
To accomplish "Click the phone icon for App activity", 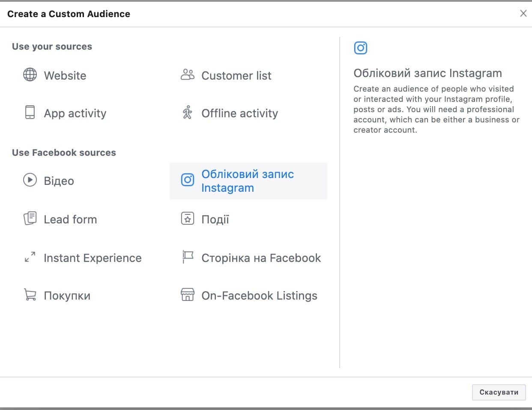I will [x=30, y=113].
